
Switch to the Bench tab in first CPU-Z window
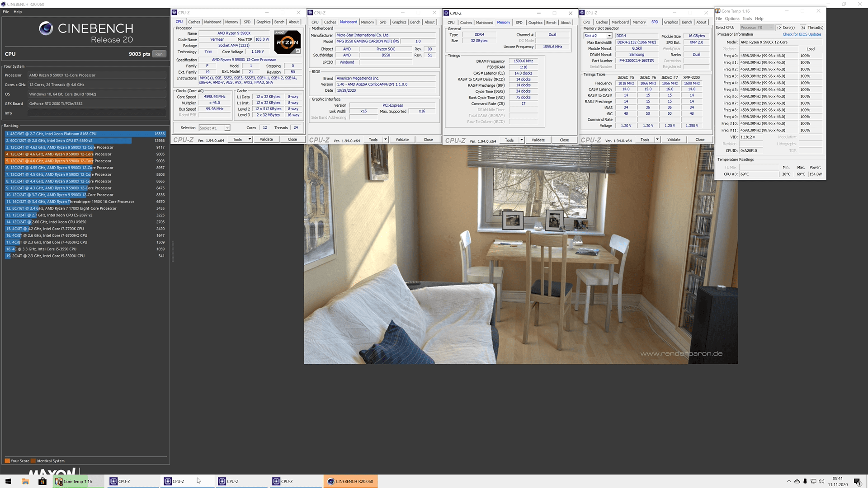(x=279, y=22)
